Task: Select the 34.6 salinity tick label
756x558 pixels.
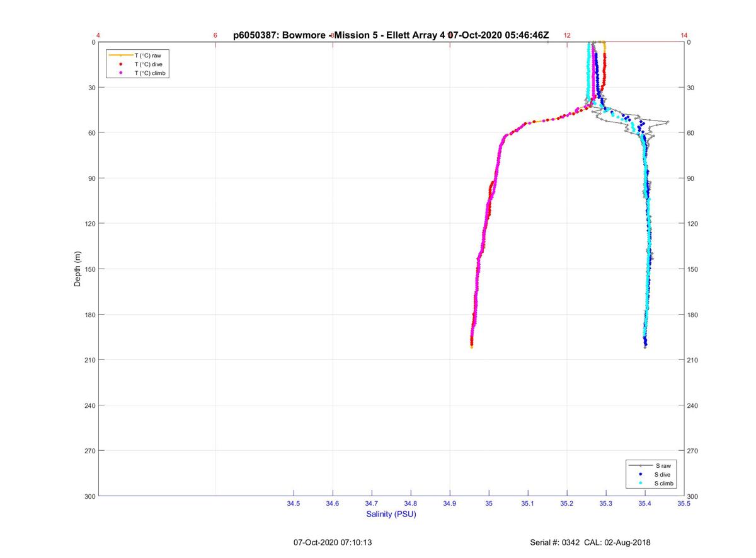Action: pyautogui.click(x=333, y=504)
